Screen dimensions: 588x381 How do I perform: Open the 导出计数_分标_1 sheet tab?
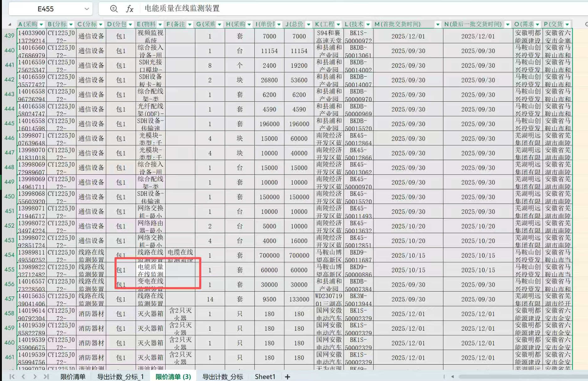(120, 377)
